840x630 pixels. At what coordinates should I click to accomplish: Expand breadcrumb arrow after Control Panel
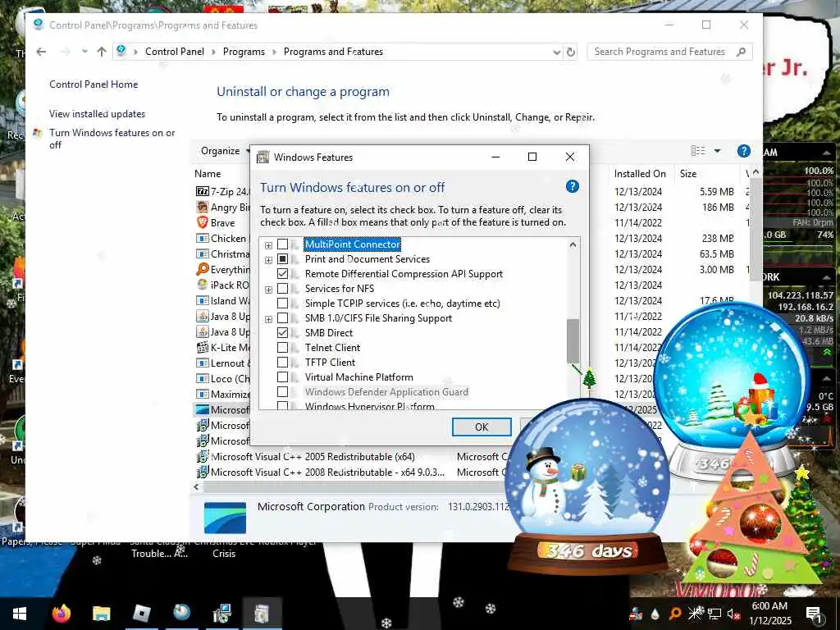213,52
